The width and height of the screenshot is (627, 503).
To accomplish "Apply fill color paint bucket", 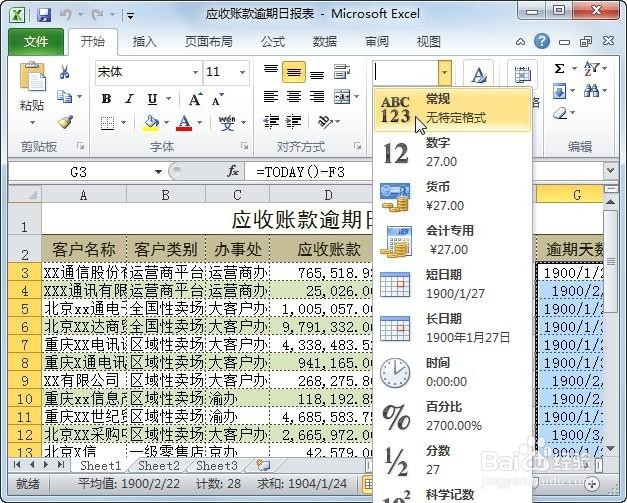I will [x=151, y=123].
